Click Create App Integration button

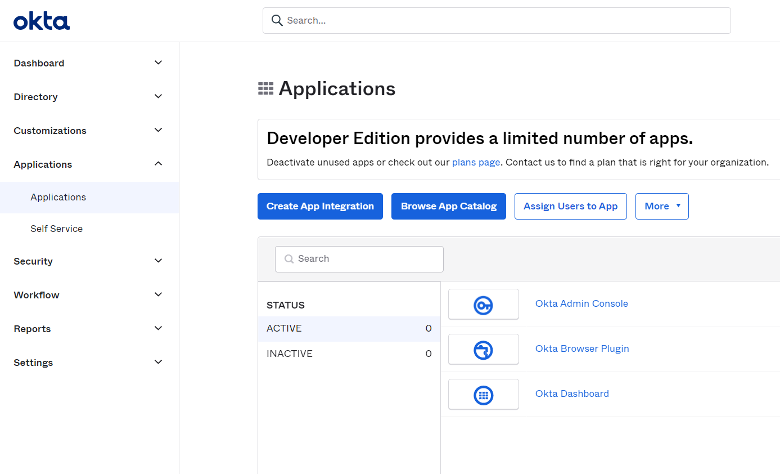point(320,206)
